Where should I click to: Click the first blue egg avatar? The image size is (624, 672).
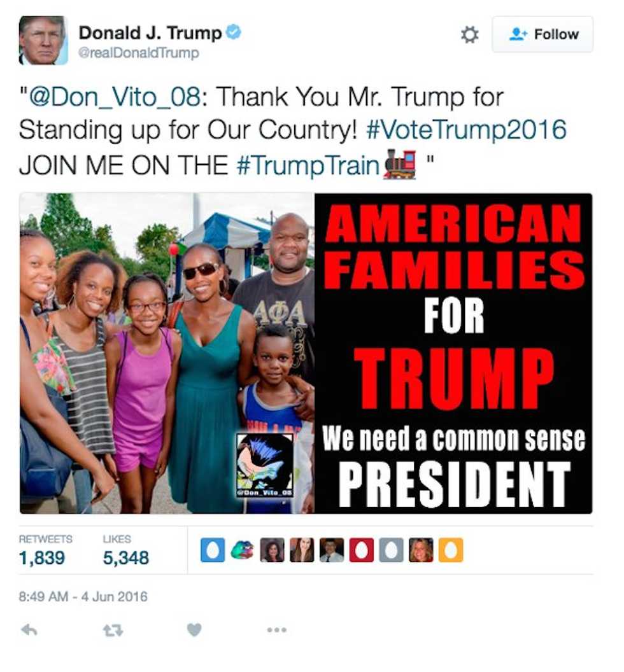[x=213, y=550]
